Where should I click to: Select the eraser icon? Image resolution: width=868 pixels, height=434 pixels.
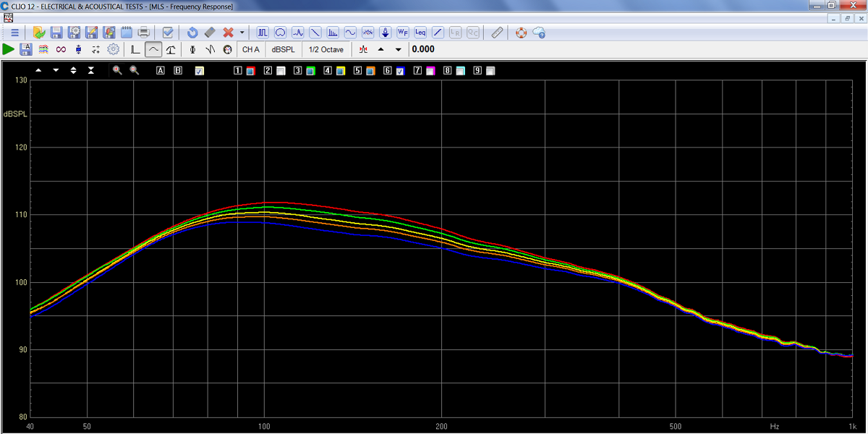210,33
